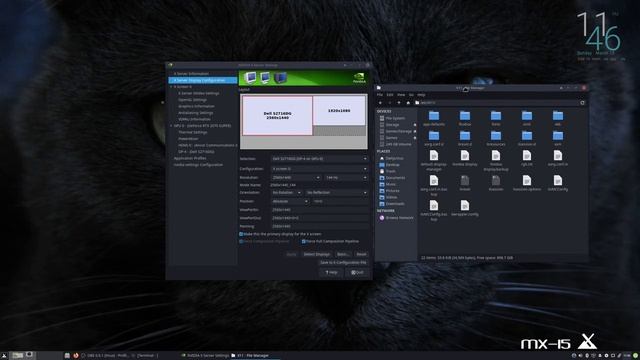Collapse the GPU 0 GeForce tree node
The height and width of the screenshot is (360, 640).
[171, 126]
